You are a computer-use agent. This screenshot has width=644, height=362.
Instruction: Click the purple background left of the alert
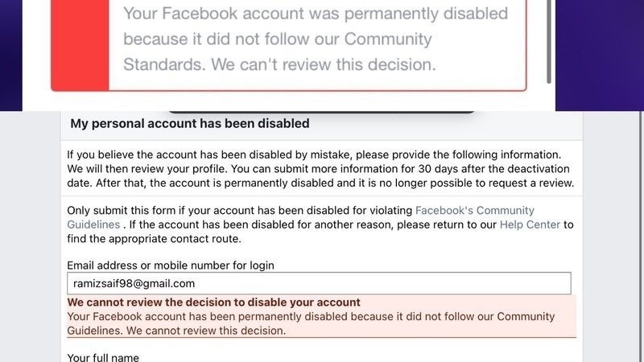coord(11,48)
